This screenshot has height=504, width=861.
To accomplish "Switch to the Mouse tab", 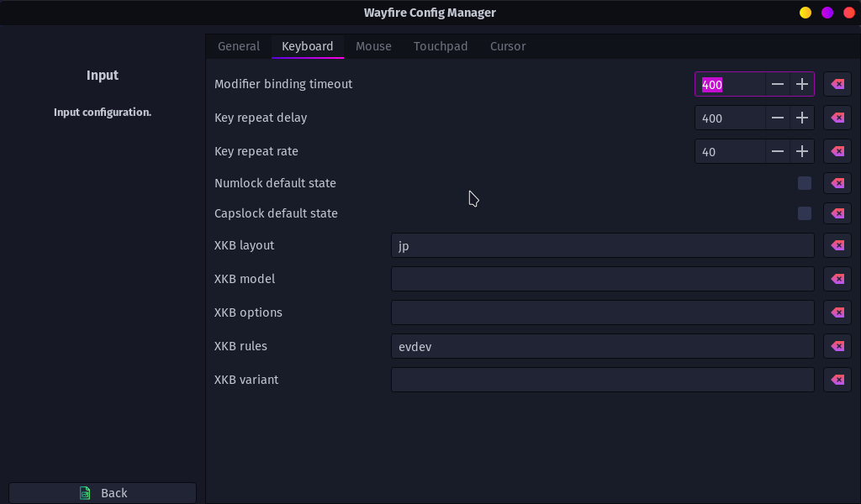I will coord(373,46).
